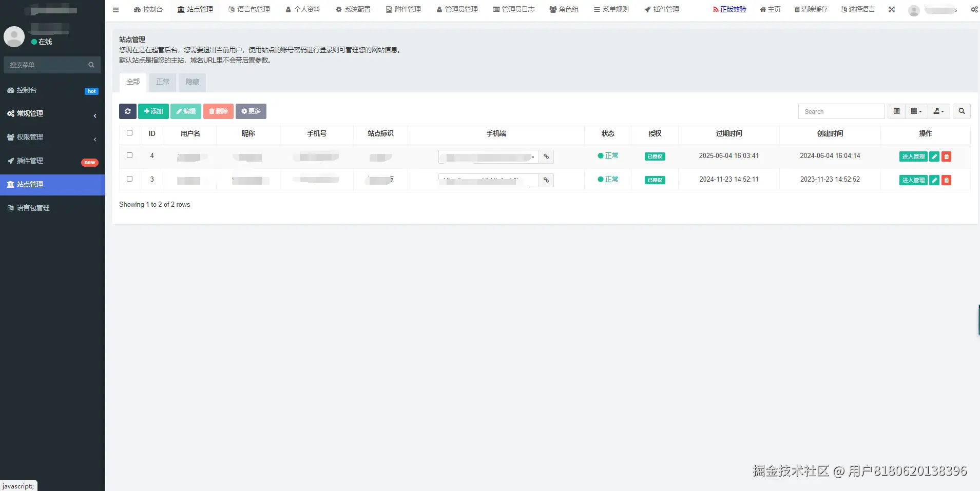The image size is (980, 491).
Task: Tick the select-all checkbox in table header
Action: pos(129,133)
